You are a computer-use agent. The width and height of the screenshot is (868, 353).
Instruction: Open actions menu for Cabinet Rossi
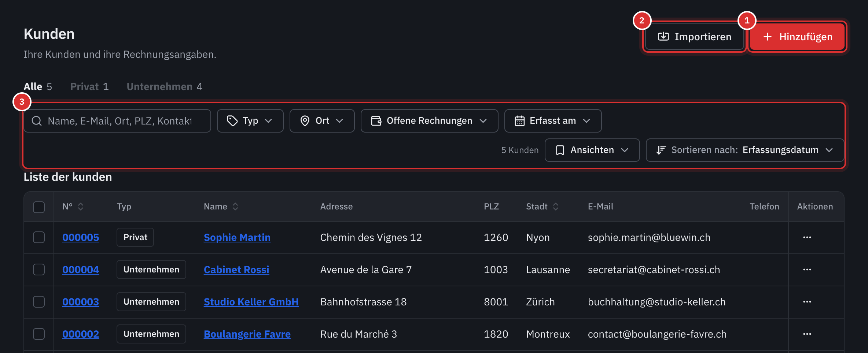pos(807,270)
